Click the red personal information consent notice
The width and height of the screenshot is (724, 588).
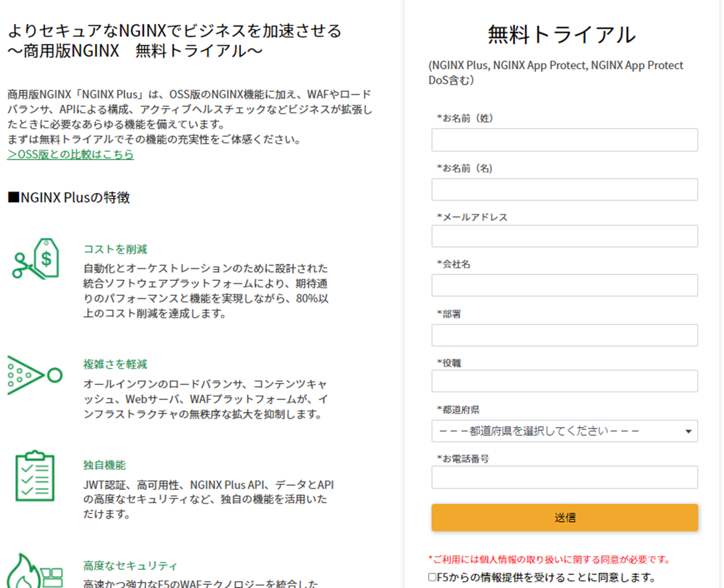550,559
